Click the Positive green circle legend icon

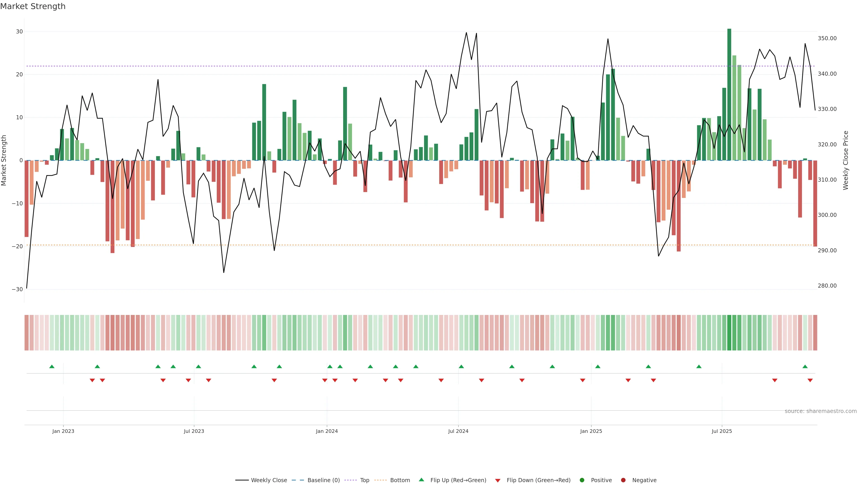click(x=582, y=480)
